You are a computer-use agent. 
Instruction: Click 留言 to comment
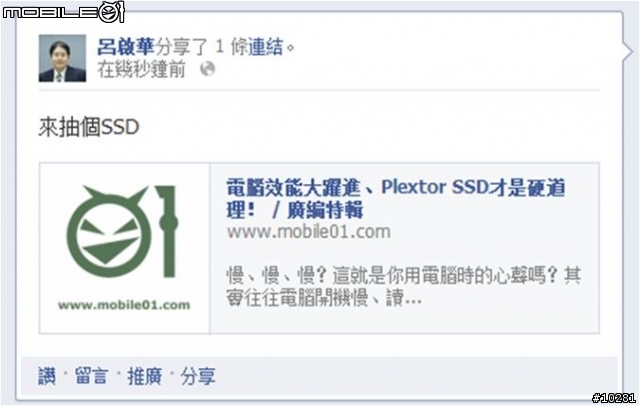[x=92, y=375]
